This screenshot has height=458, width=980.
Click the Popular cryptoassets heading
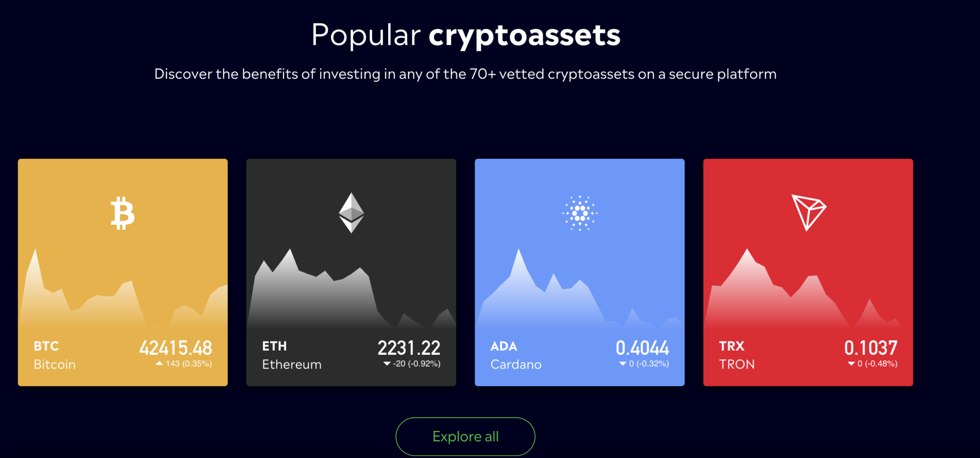pos(466,33)
